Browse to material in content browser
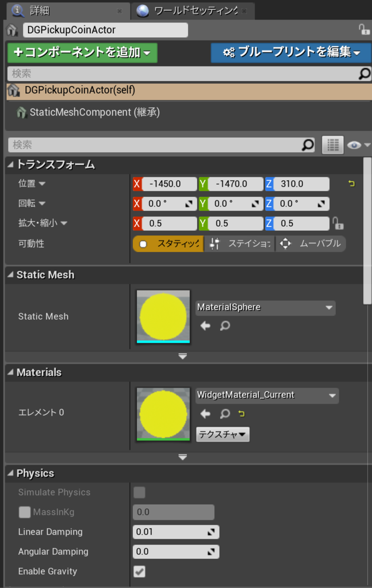The image size is (372, 588). point(225,413)
